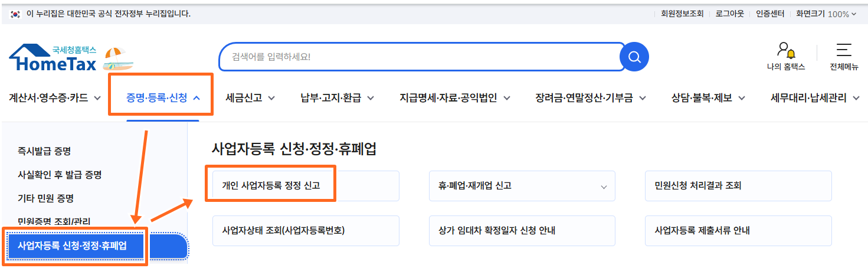The width and height of the screenshot is (868, 268).
Task: Expand 계산서·영수증·카드 menu
Action: coord(55,98)
